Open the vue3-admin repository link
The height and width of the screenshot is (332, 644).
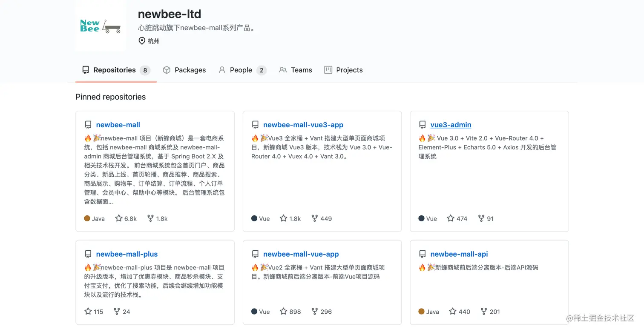click(x=451, y=125)
